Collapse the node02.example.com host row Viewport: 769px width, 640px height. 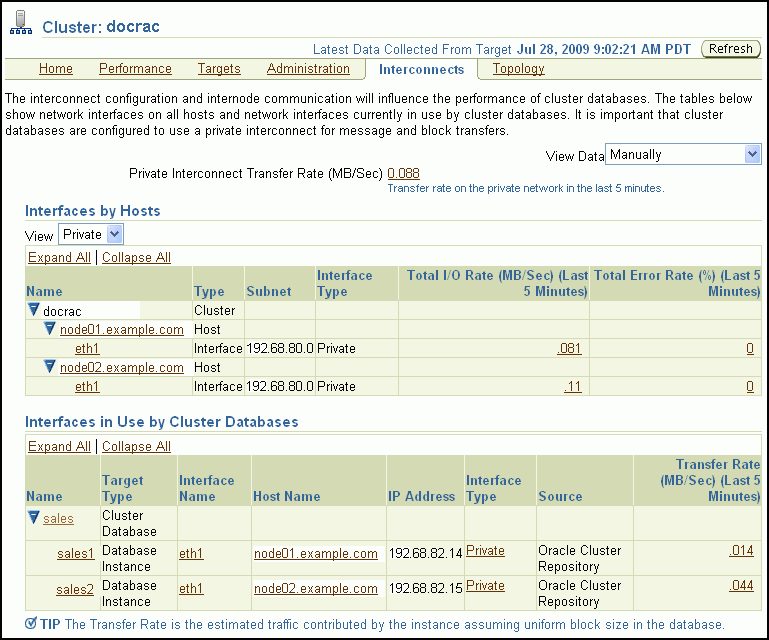[x=50, y=367]
